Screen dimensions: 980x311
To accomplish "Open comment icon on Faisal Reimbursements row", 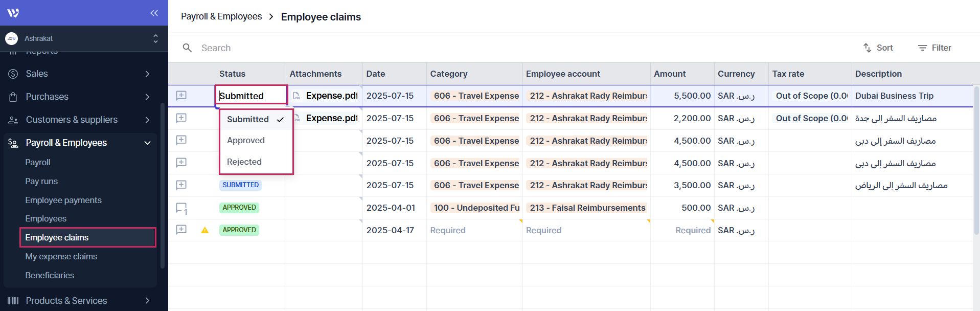I will [x=181, y=208].
